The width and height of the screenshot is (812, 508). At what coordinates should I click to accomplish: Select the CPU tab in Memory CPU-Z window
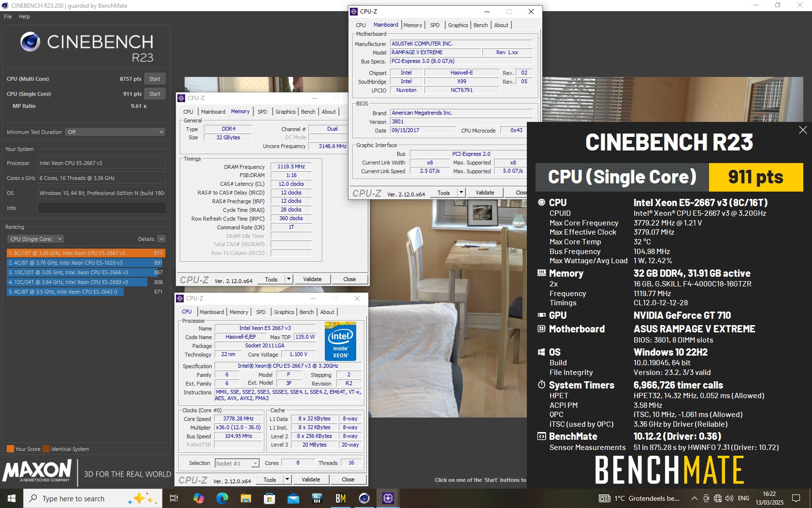(188, 112)
